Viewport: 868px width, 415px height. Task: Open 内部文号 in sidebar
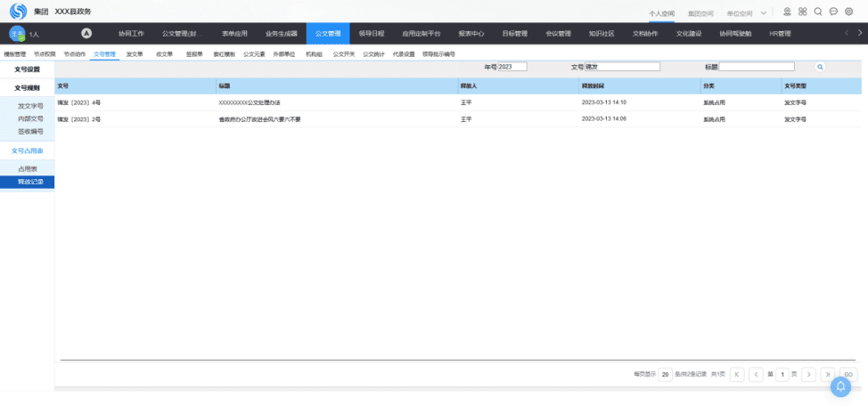pos(30,118)
